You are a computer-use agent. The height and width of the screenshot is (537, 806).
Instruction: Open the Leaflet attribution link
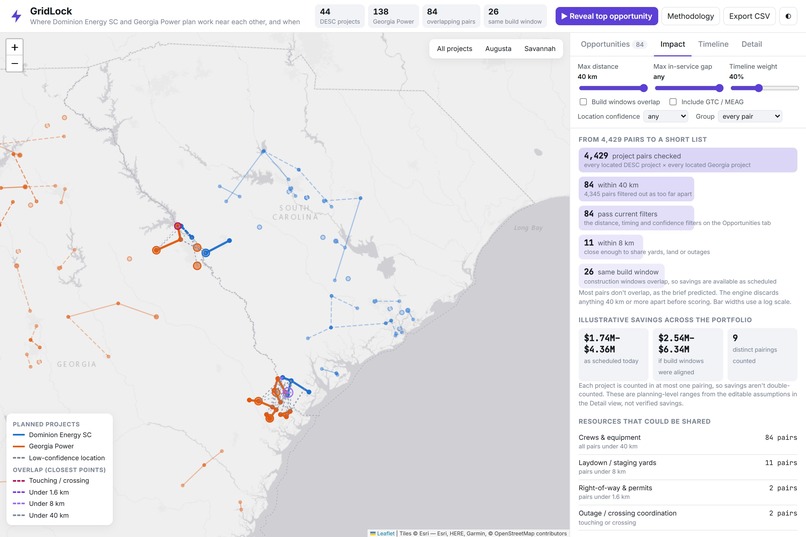[382, 533]
